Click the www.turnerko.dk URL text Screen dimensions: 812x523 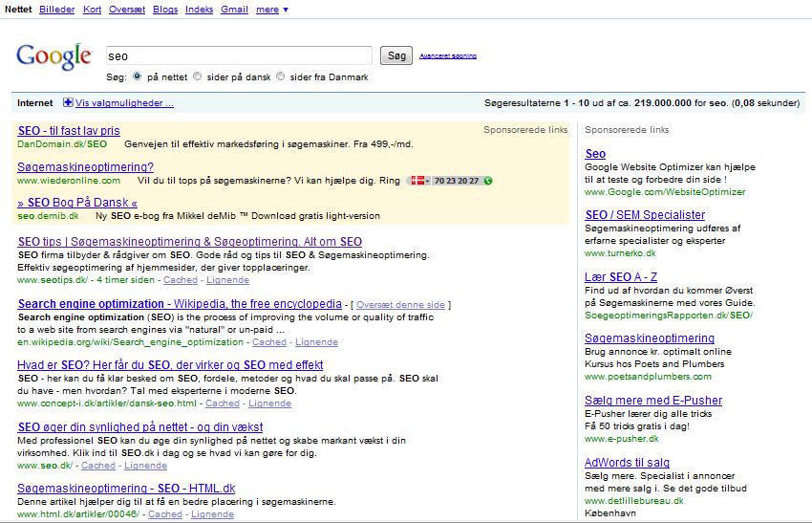(x=620, y=253)
